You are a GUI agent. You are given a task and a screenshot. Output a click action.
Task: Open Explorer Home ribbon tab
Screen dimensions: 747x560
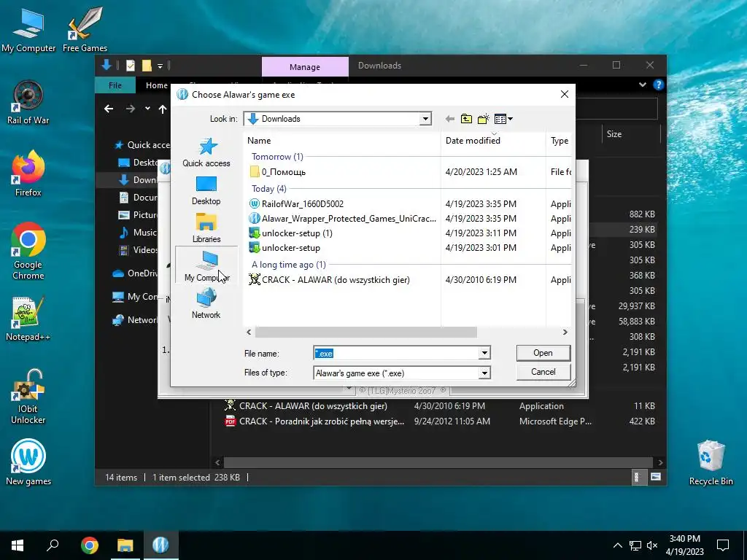(157, 85)
